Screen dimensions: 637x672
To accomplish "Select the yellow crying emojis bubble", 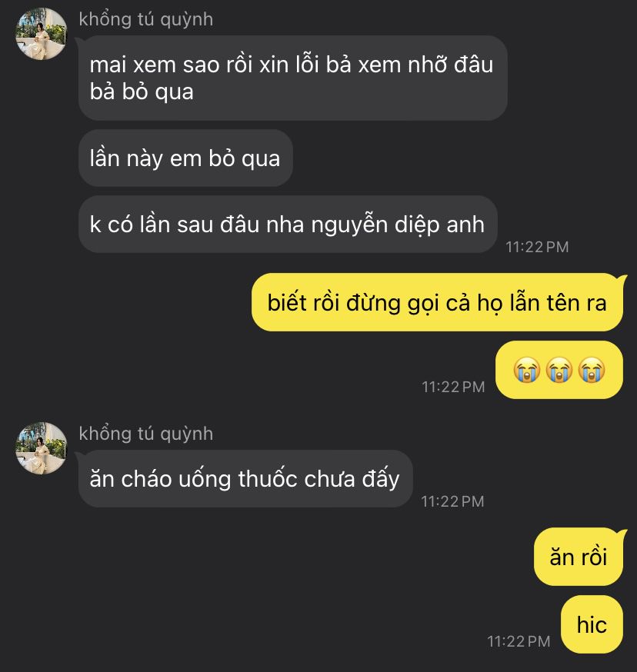I will tap(559, 370).
